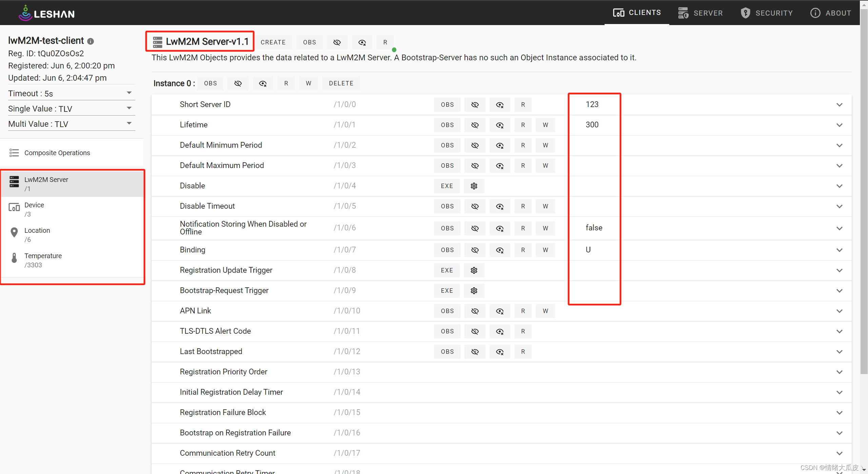Click the gear icon on Disable row
868x474 pixels.
click(474, 186)
